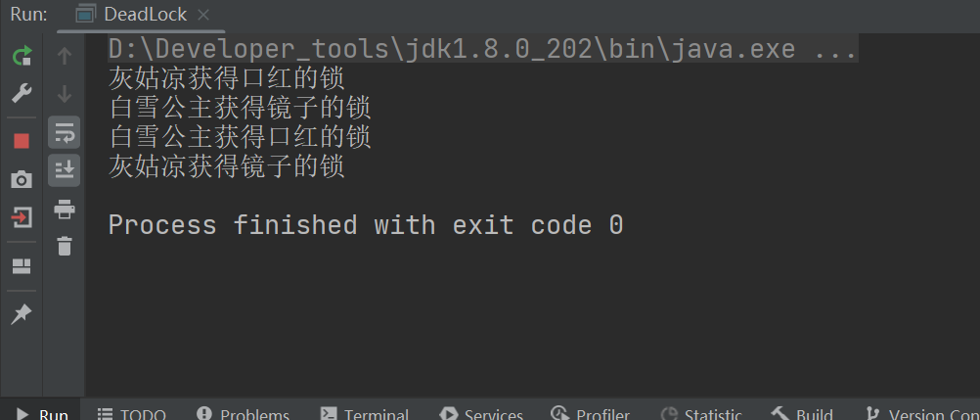Open the TODO tool window
Image resolution: width=980 pixels, height=420 pixels.
(132, 414)
